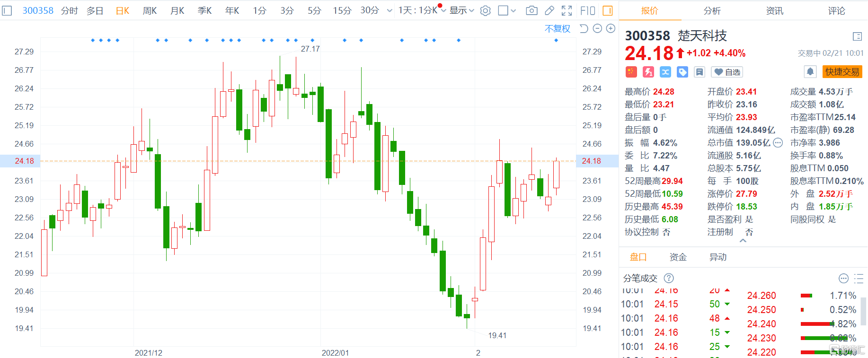The height and width of the screenshot is (358, 868).
Task: Click the undo arrow beside 不复权
Action: tap(584, 29)
